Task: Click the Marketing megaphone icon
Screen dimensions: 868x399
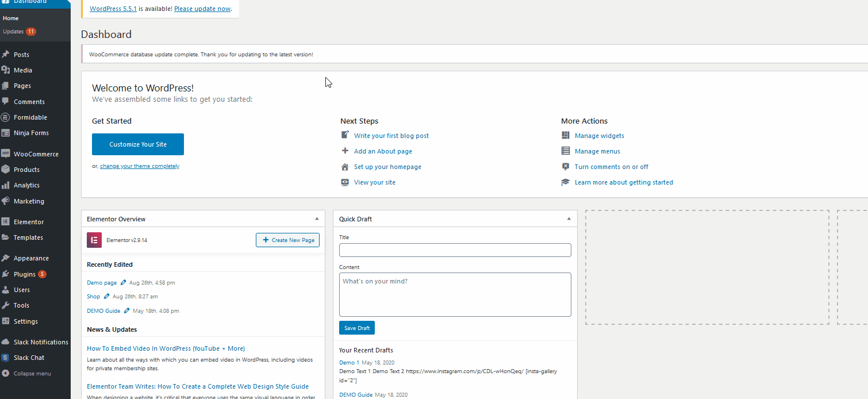Action: click(x=6, y=201)
